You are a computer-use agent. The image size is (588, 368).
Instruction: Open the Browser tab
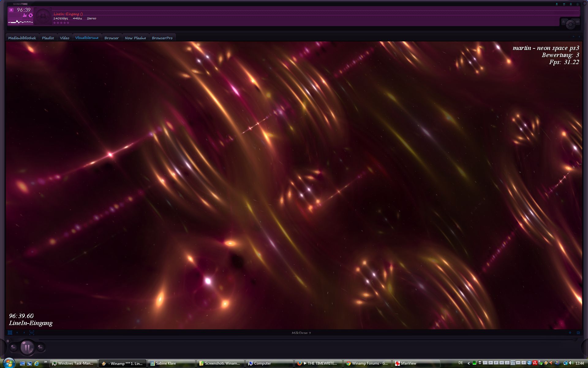point(111,38)
